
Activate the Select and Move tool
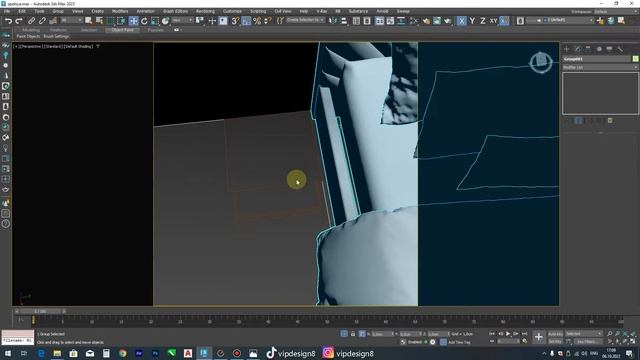pos(133,20)
